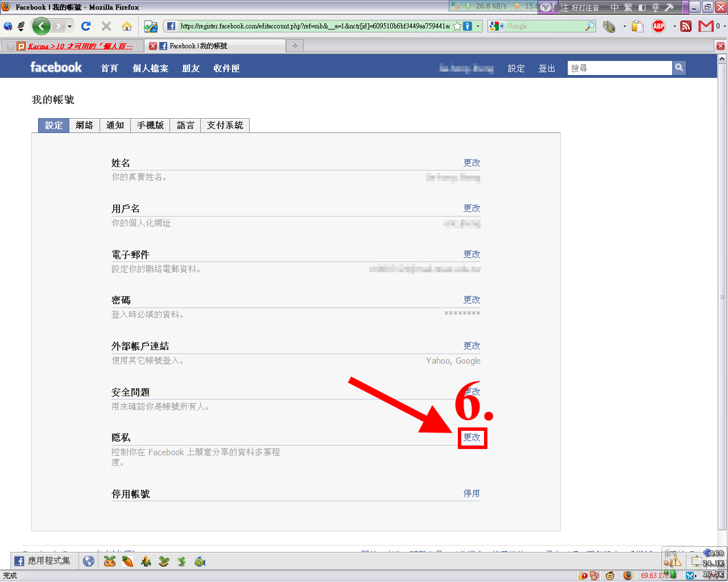728x582 pixels.
Task: Switch to the Karma>10 browser tab
Action: pyautogui.click(x=75, y=46)
